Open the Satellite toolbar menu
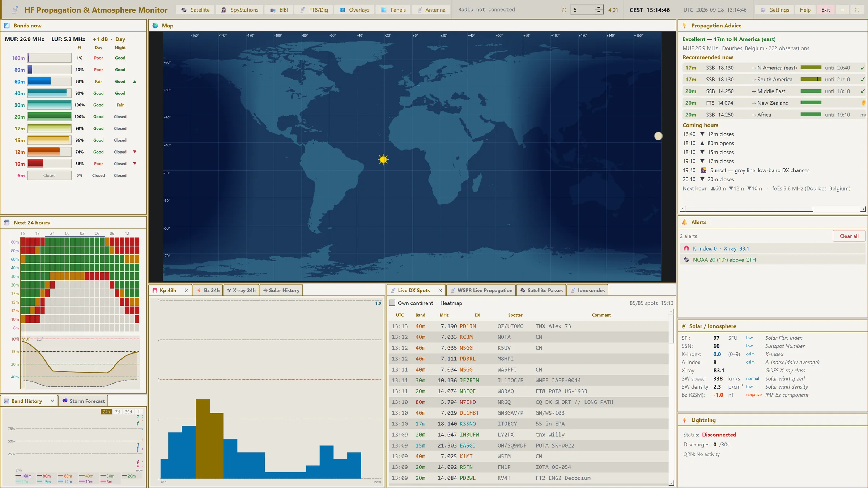Screen dimensions: 868x488 click(x=195, y=10)
